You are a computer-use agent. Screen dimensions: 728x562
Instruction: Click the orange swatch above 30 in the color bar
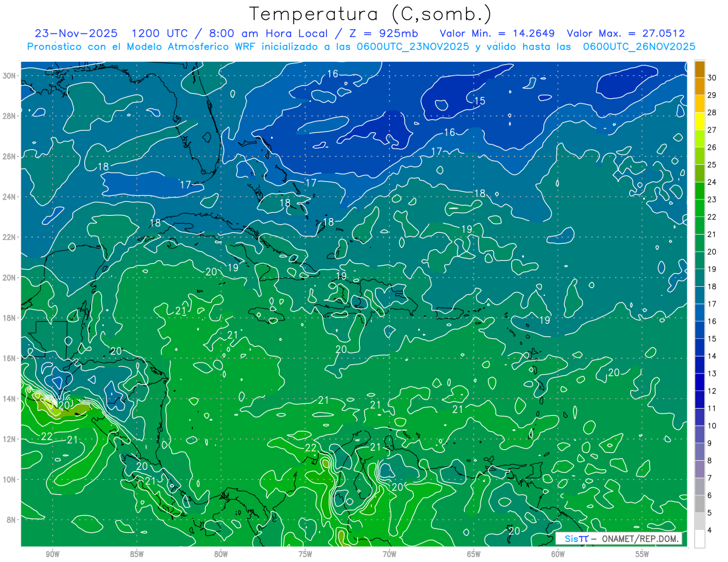(x=699, y=69)
